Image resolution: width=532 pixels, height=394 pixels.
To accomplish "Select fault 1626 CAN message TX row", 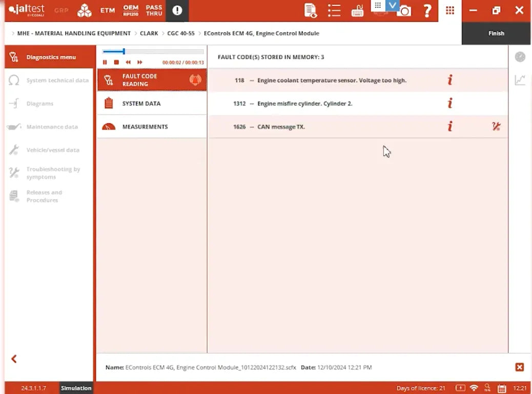I will pyautogui.click(x=358, y=127).
